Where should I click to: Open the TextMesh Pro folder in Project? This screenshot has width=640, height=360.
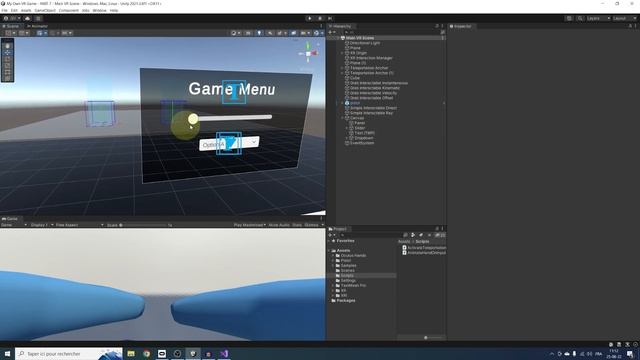(353, 285)
